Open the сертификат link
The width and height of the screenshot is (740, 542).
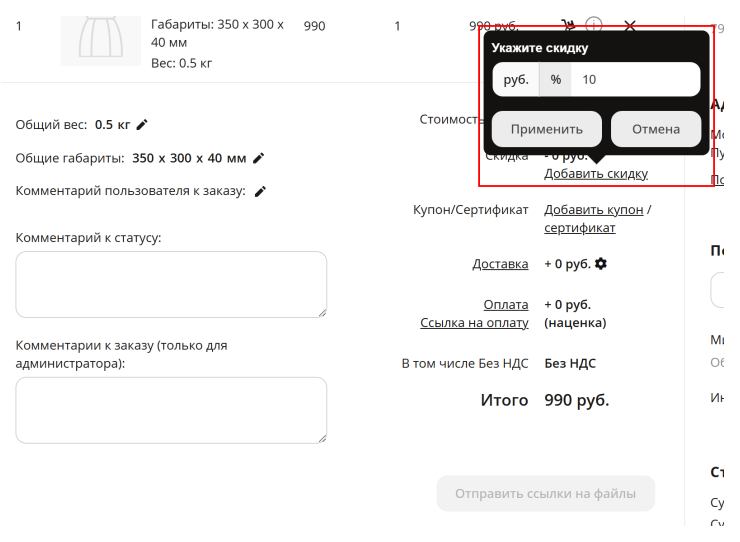[x=580, y=228]
